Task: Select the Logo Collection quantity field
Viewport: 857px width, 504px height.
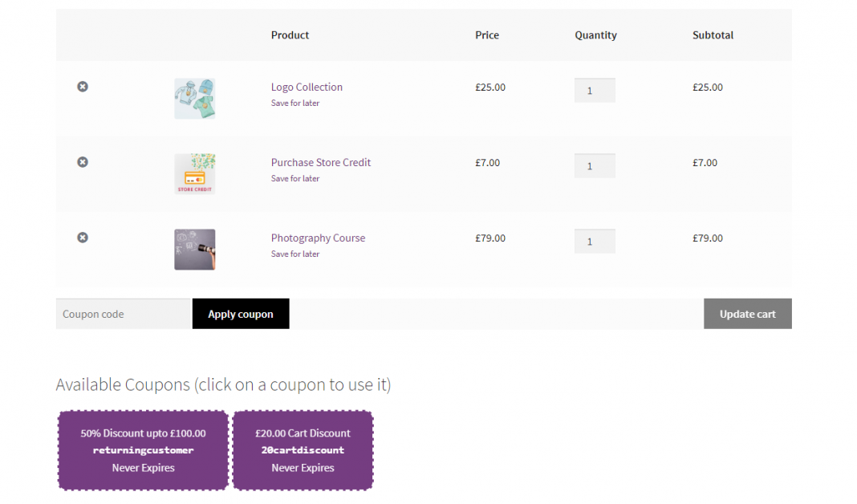Action: click(x=594, y=90)
